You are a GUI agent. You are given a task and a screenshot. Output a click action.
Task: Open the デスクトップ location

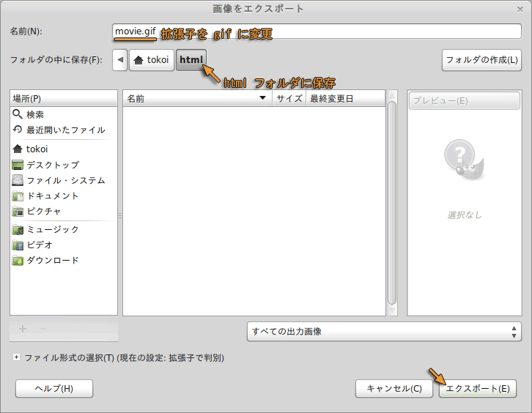(52, 165)
